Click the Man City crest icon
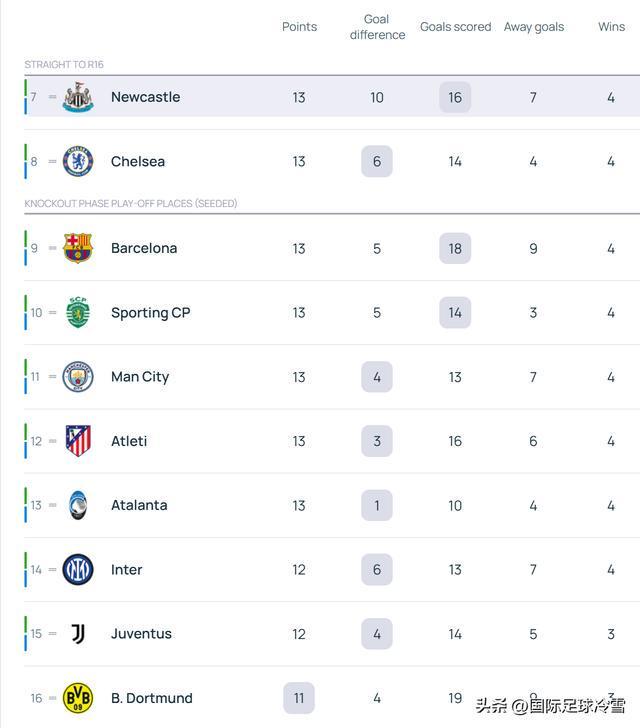 point(78,377)
